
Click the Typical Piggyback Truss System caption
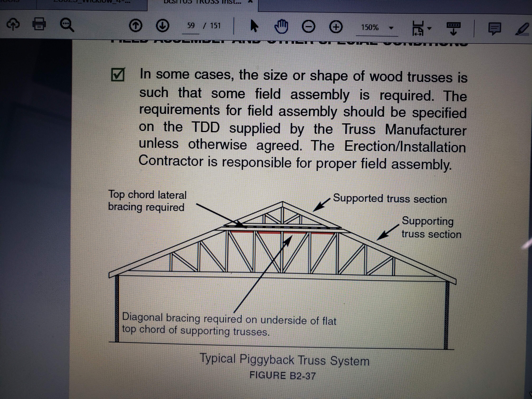(x=284, y=360)
